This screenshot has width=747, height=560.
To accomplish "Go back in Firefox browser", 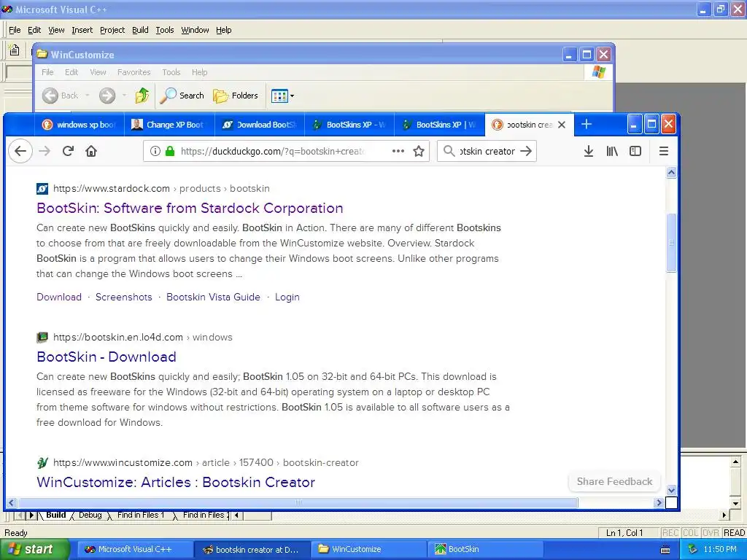I will click(20, 152).
